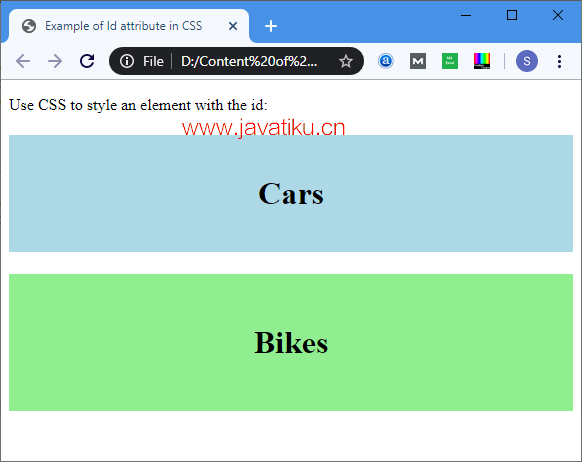This screenshot has width=582, height=462.
Task: View site information via the info icon
Action: (127, 61)
